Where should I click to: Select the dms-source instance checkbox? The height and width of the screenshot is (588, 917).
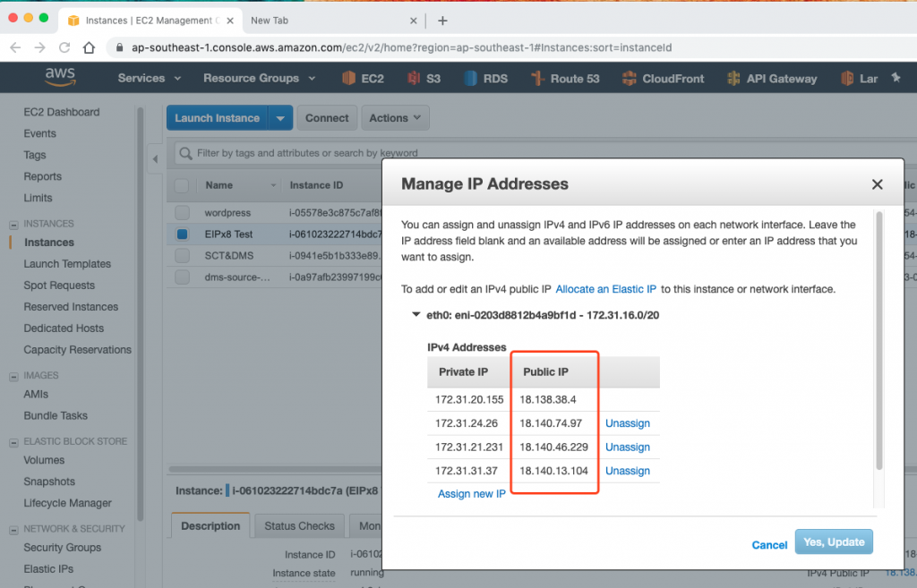click(x=182, y=277)
